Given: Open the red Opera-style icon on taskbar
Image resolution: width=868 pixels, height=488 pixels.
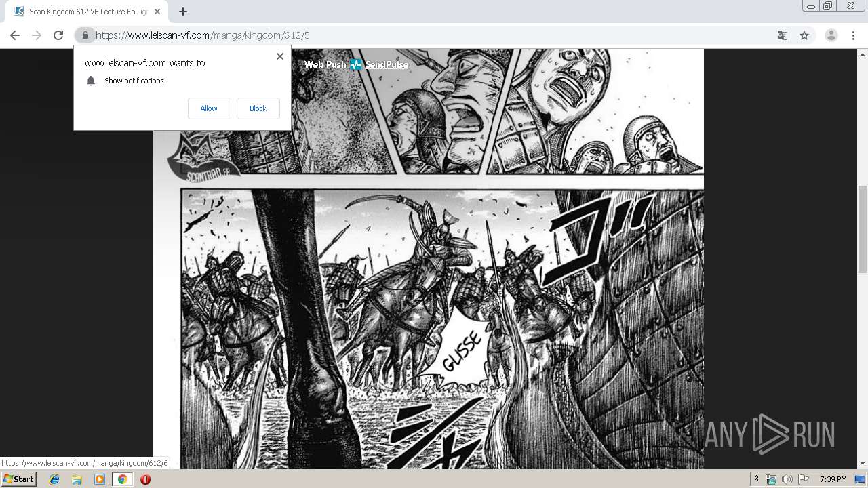Looking at the screenshot, I should coord(145,479).
